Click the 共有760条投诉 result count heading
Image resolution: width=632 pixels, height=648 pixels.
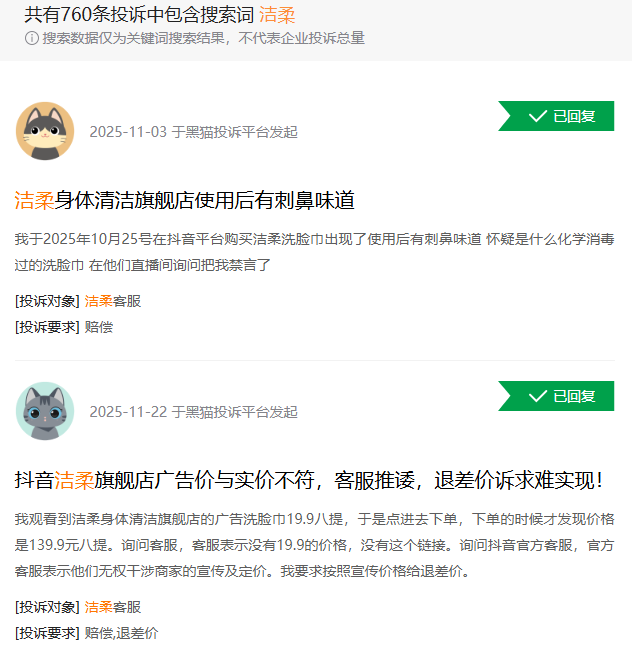click(138, 15)
